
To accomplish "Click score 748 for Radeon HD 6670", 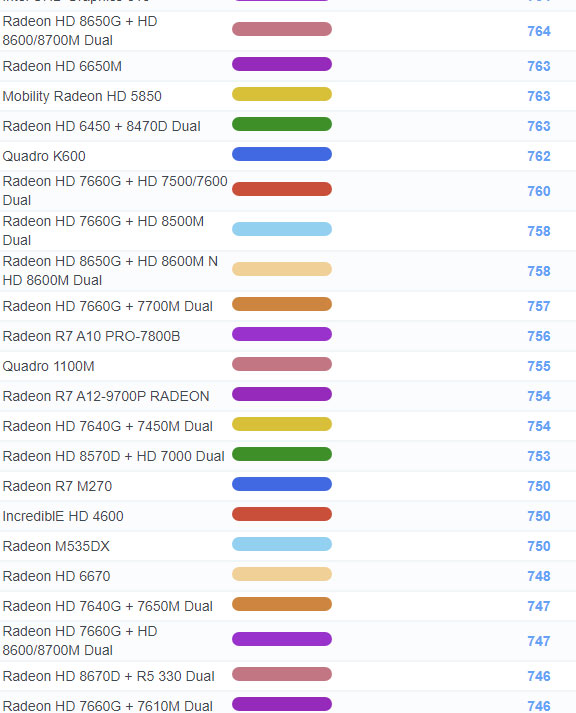I will (539, 577).
